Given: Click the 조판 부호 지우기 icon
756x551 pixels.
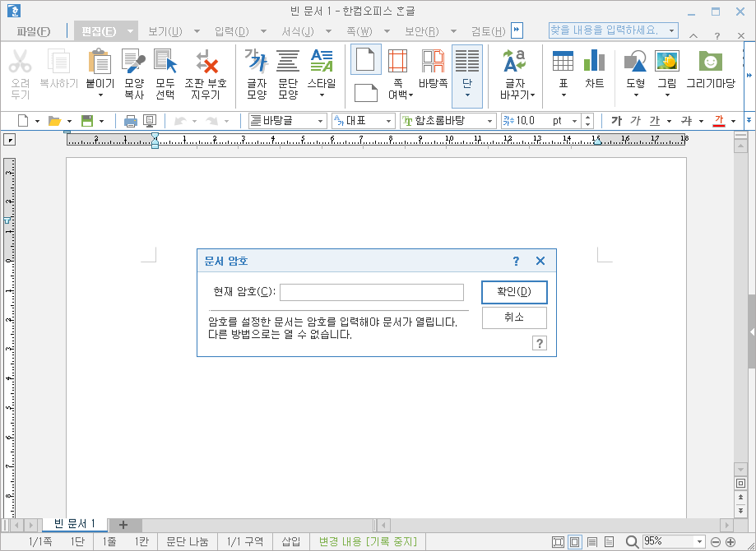Looking at the screenshot, I should [206, 62].
